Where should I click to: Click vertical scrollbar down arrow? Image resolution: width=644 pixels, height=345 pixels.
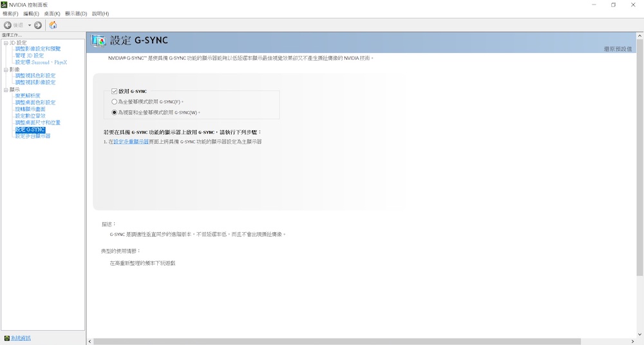[x=639, y=334]
